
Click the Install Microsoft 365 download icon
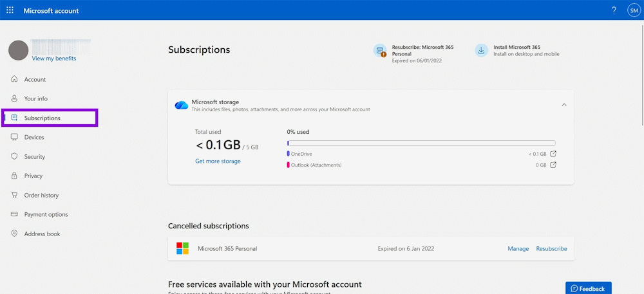[481, 50]
